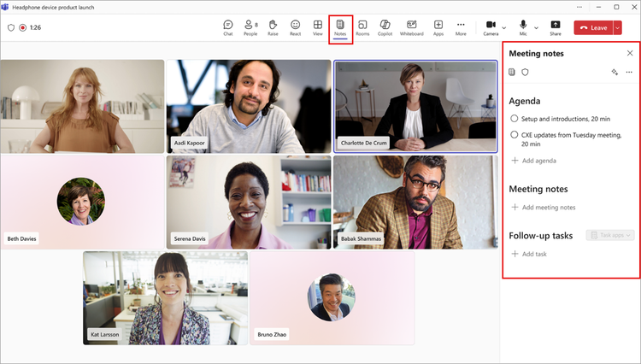Viewport: 641px width, 364px height.
Task: Click the Follow-up tasks heading
Action: 541,235
